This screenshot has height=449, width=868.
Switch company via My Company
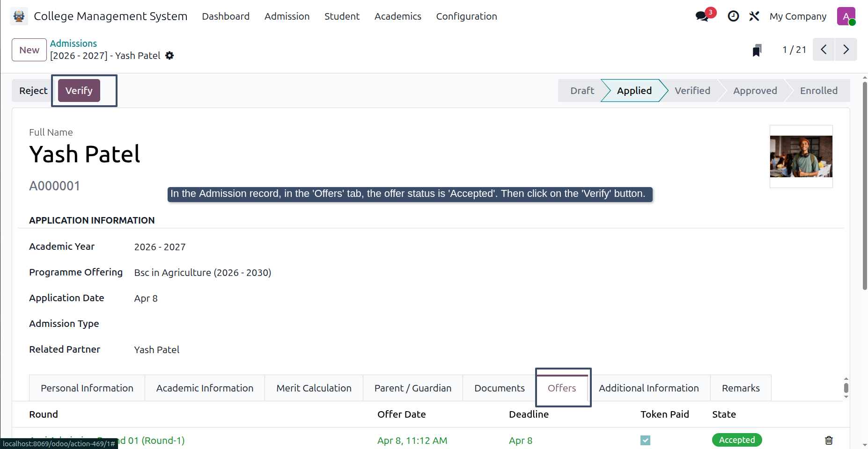798,16
